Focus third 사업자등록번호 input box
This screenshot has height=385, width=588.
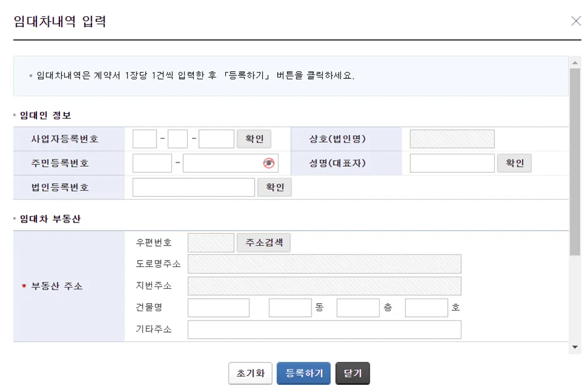click(216, 139)
